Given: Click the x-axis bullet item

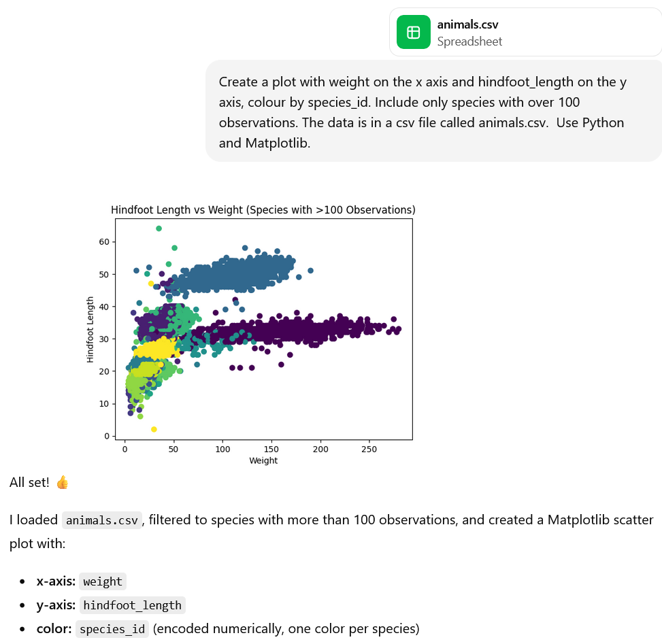Looking at the screenshot, I should pyautogui.click(x=81, y=581).
